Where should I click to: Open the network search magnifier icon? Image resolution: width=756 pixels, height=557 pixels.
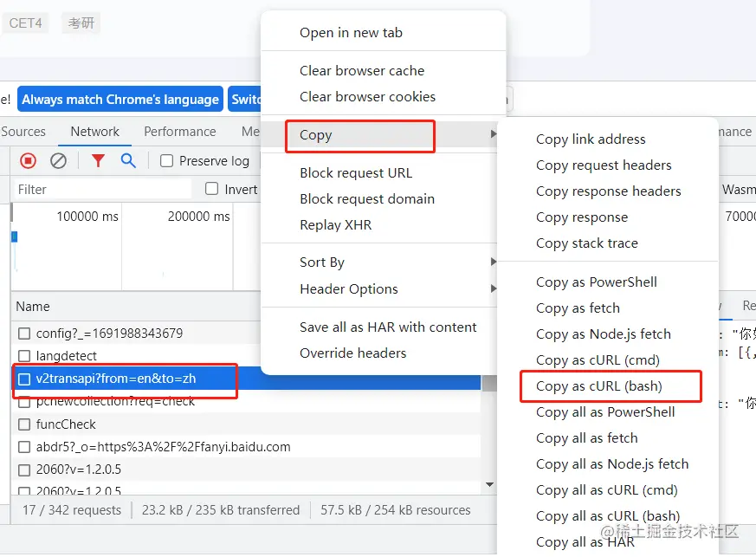click(128, 160)
